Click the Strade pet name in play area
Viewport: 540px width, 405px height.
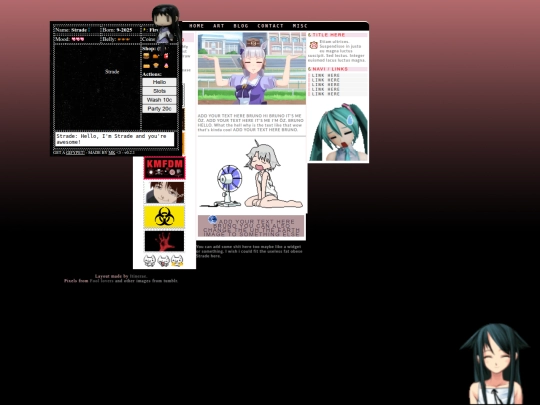tap(112, 72)
